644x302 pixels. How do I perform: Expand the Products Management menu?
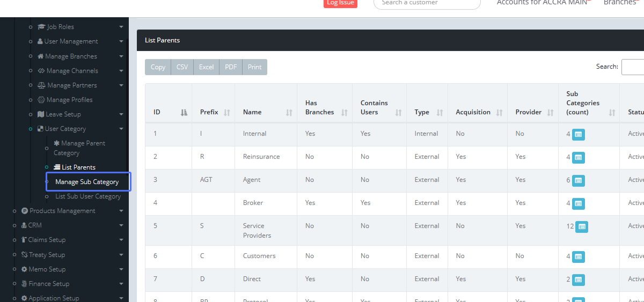click(x=62, y=211)
